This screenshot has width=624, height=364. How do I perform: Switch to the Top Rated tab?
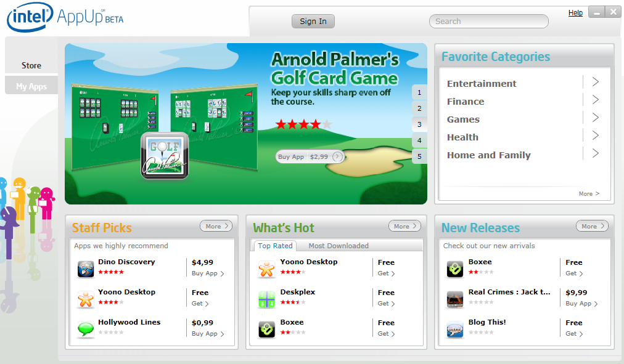tap(275, 246)
